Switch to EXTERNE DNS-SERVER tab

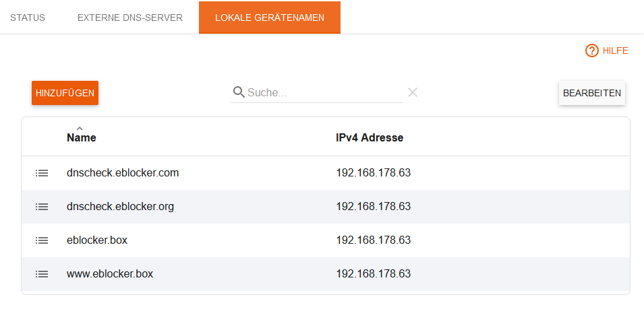click(129, 18)
